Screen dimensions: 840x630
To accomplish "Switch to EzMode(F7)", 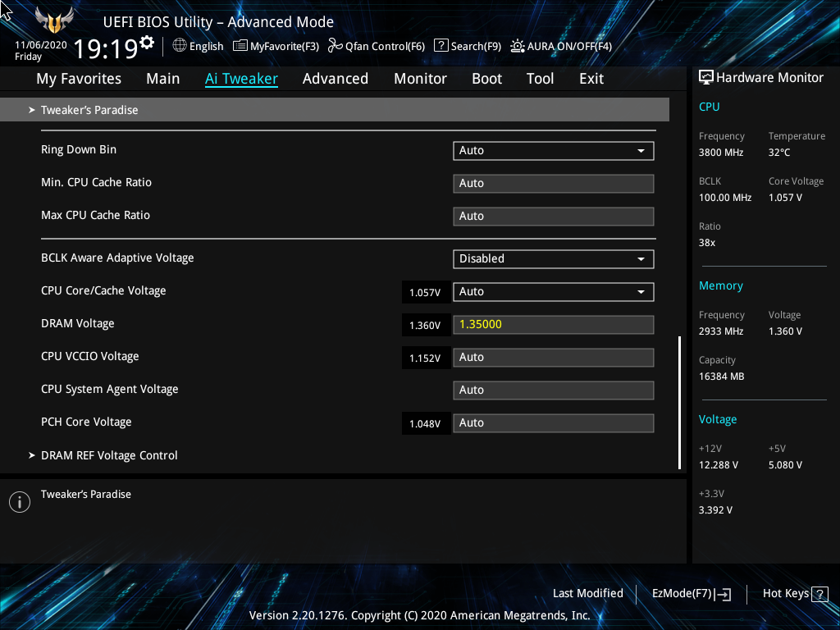I will tap(691, 594).
